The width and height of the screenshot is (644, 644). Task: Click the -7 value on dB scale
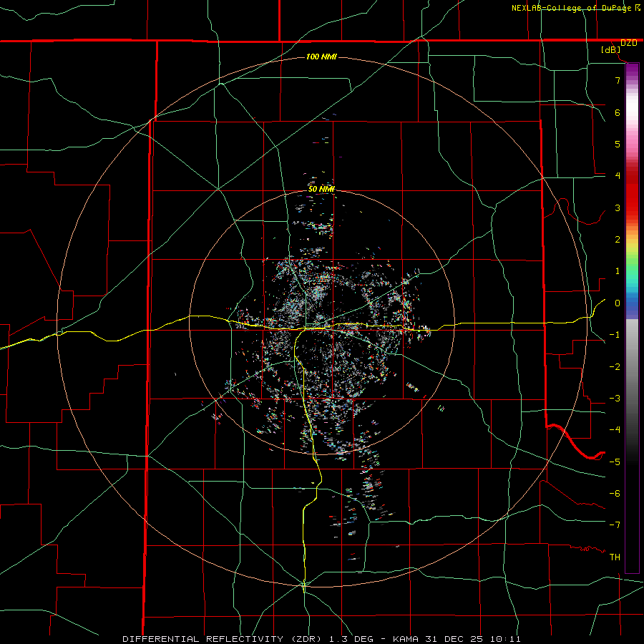click(x=615, y=525)
